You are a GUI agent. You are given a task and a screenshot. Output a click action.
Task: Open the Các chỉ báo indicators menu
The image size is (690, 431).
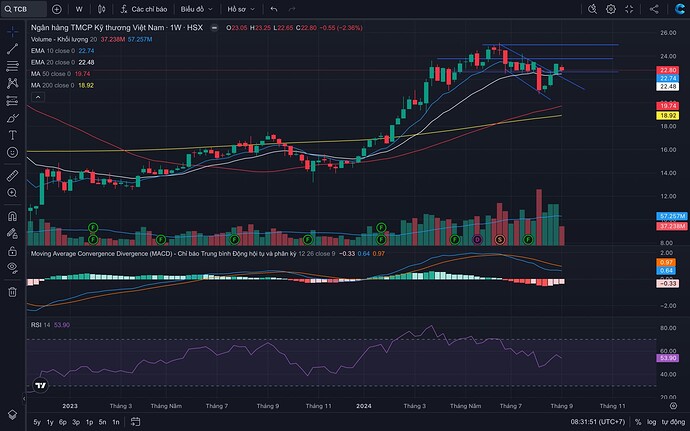tap(144, 9)
